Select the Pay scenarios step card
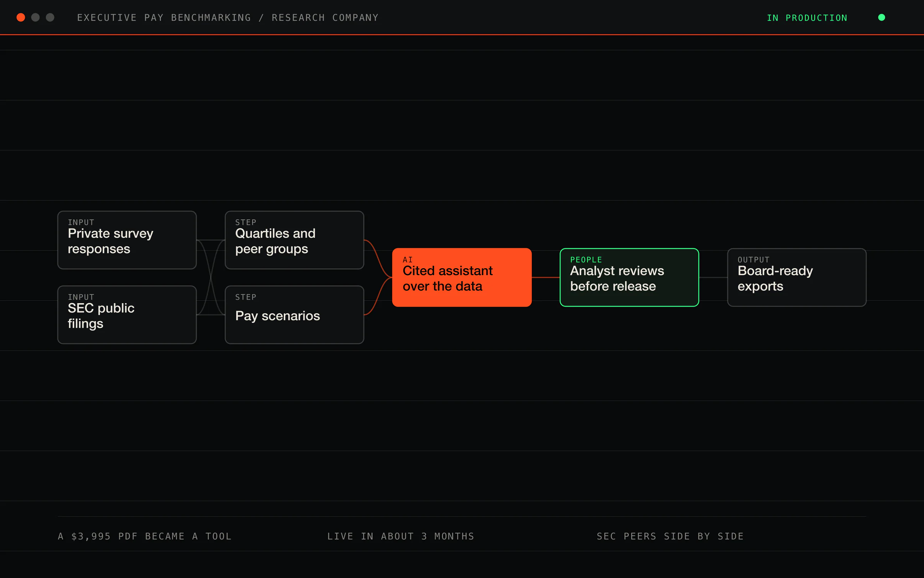 point(295,315)
